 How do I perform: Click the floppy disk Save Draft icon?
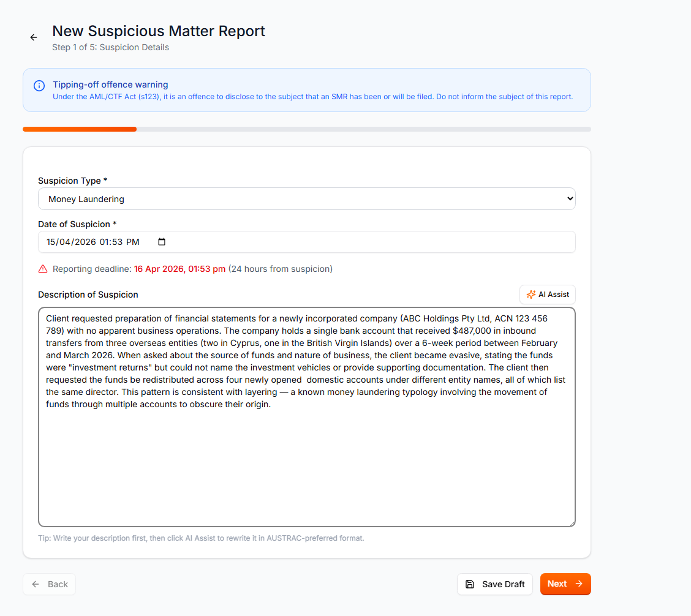coord(470,584)
